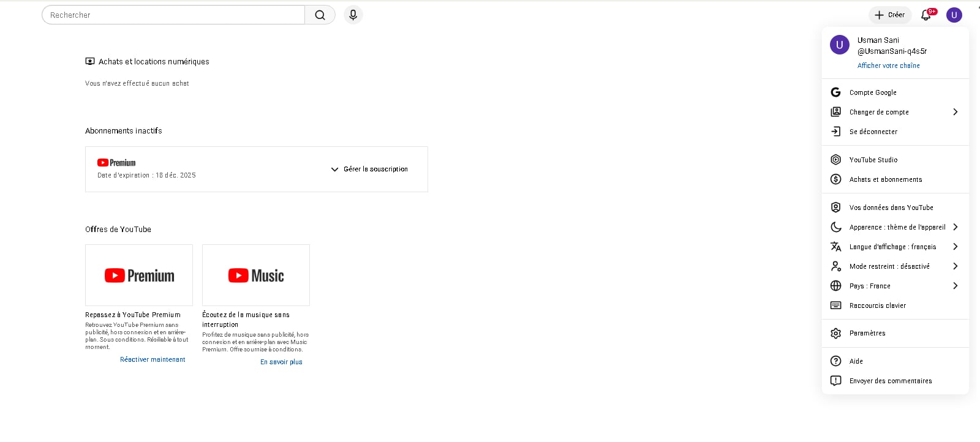Click the Créer button

pyautogui.click(x=890, y=15)
